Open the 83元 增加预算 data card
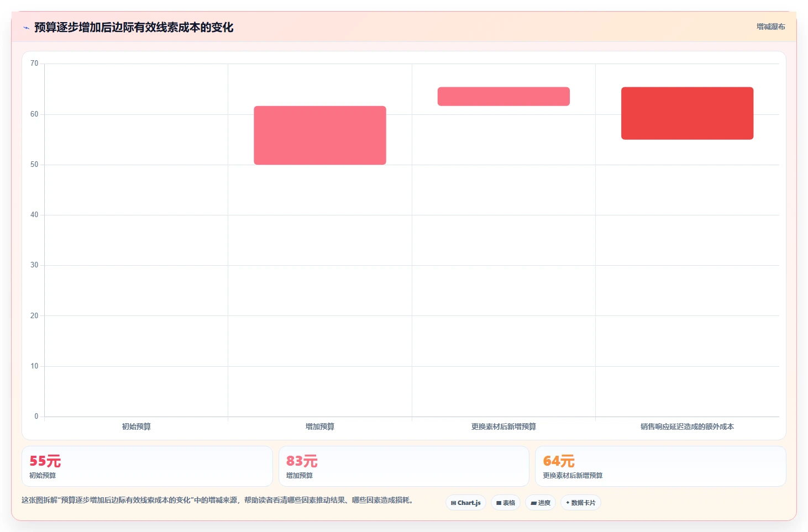Image resolution: width=808 pixels, height=532 pixels. tap(404, 466)
